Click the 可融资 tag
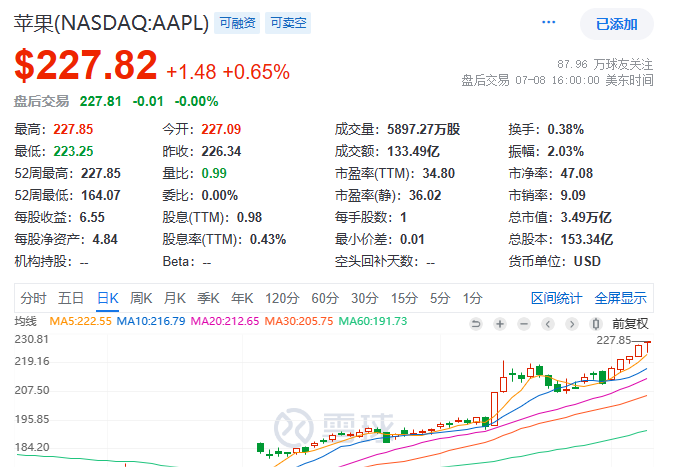The image size is (673, 467). [237, 23]
